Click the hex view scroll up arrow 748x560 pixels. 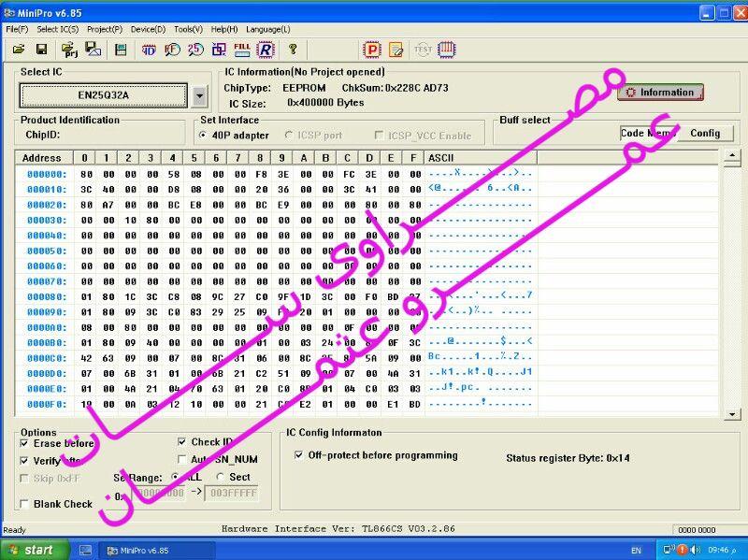coord(732,156)
